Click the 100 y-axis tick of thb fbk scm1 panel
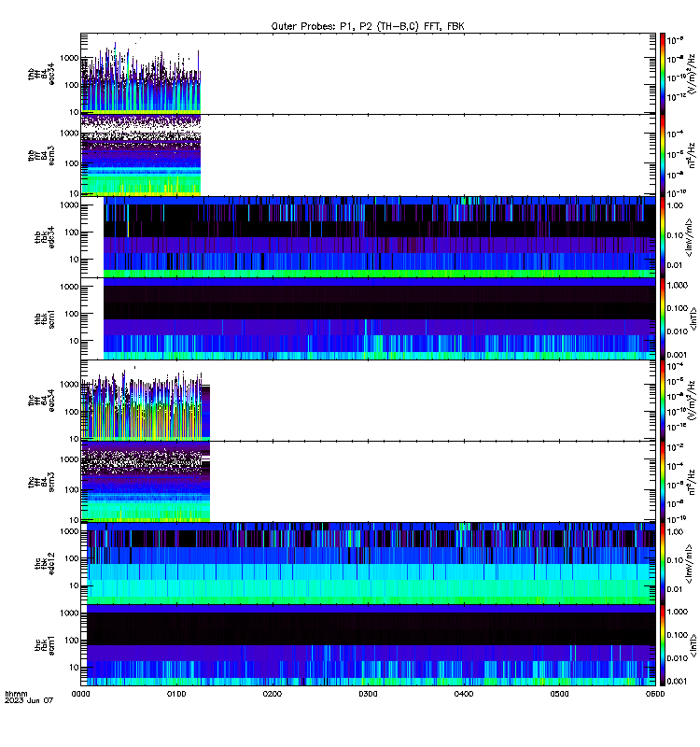Screen dimensions: 700x747 coord(72,314)
